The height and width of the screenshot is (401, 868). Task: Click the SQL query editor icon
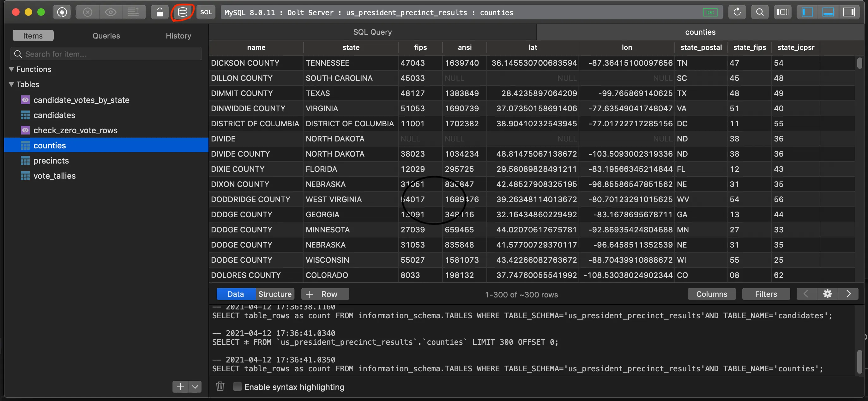(x=206, y=12)
